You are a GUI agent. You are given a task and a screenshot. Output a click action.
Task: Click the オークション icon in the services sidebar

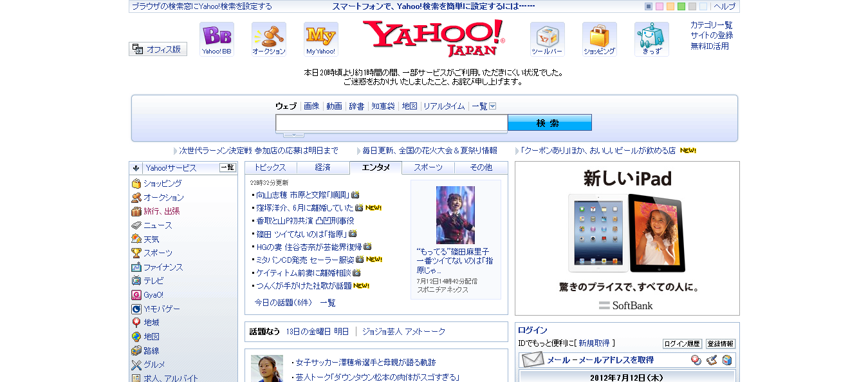[136, 198]
